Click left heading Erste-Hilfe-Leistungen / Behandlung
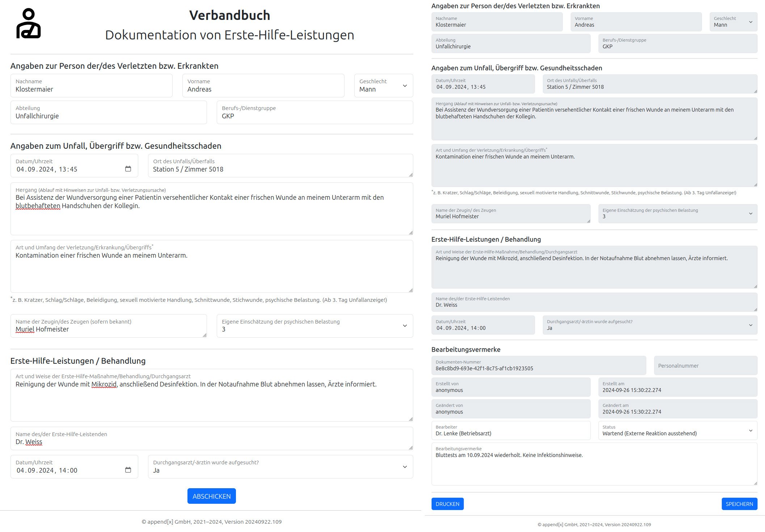This screenshot has height=532, width=765. click(78, 361)
